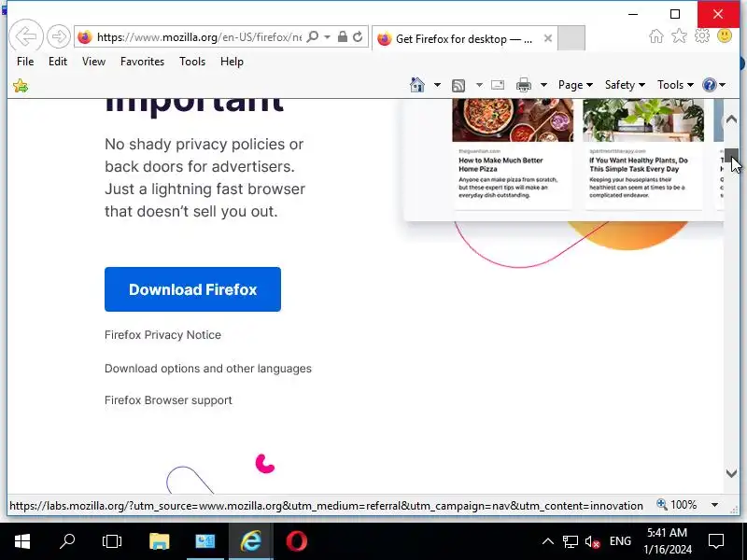Open taskbar Search magnifier
This screenshot has width=747, height=560.
[67, 541]
